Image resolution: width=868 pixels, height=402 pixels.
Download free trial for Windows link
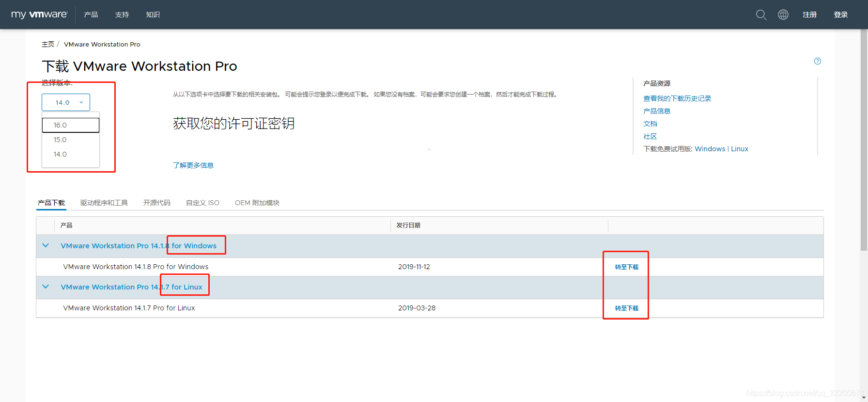[710, 149]
